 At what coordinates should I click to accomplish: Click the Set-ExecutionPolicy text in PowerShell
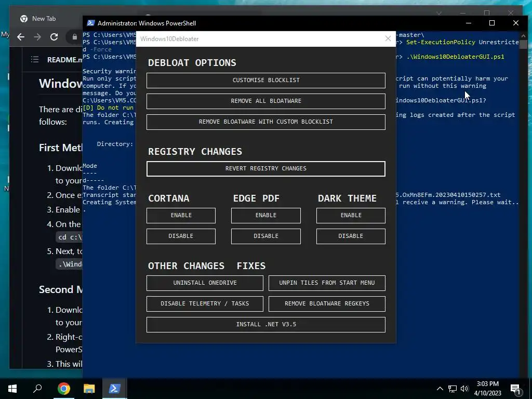(x=441, y=42)
